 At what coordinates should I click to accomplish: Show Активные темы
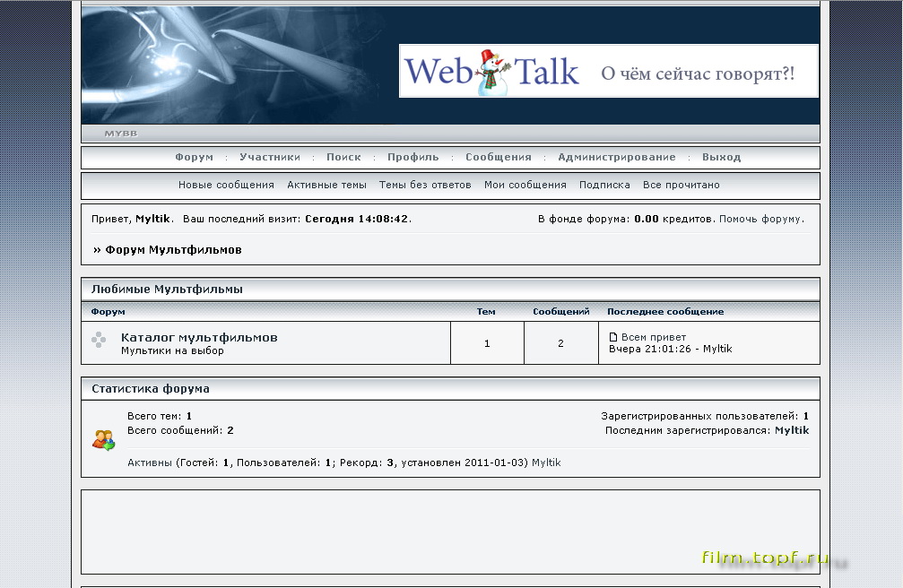(326, 185)
